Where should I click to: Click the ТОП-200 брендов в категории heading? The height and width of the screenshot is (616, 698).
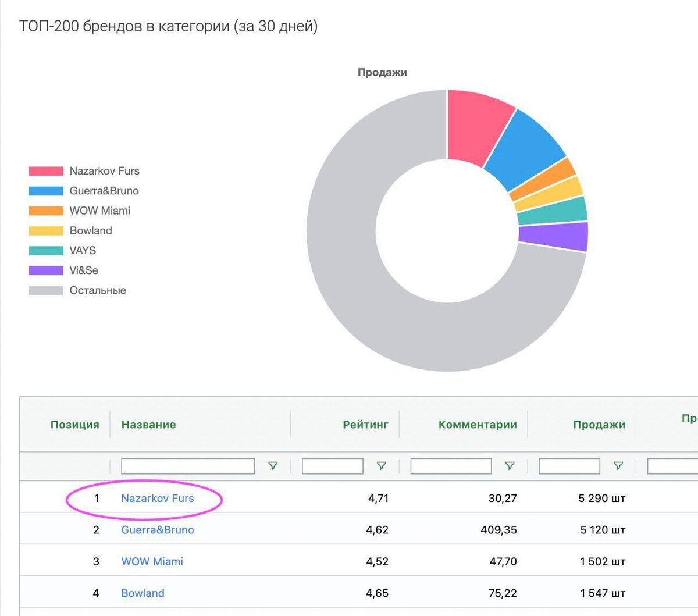(169, 26)
